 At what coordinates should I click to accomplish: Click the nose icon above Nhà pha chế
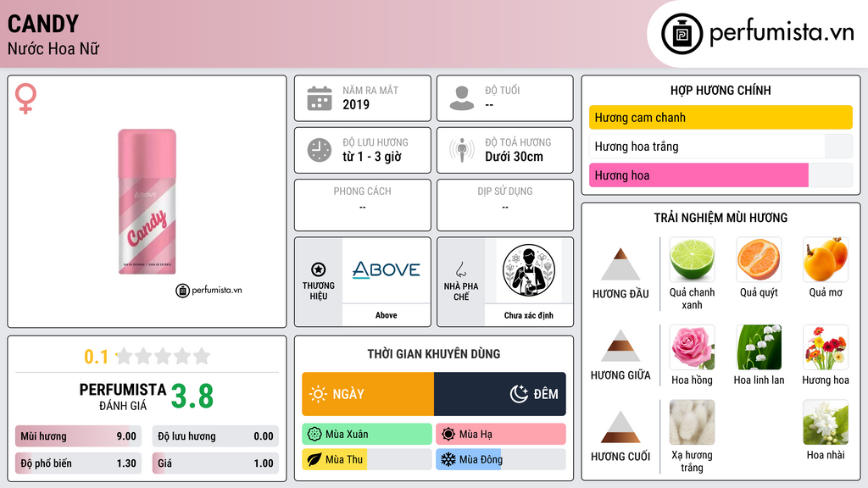[x=461, y=269]
